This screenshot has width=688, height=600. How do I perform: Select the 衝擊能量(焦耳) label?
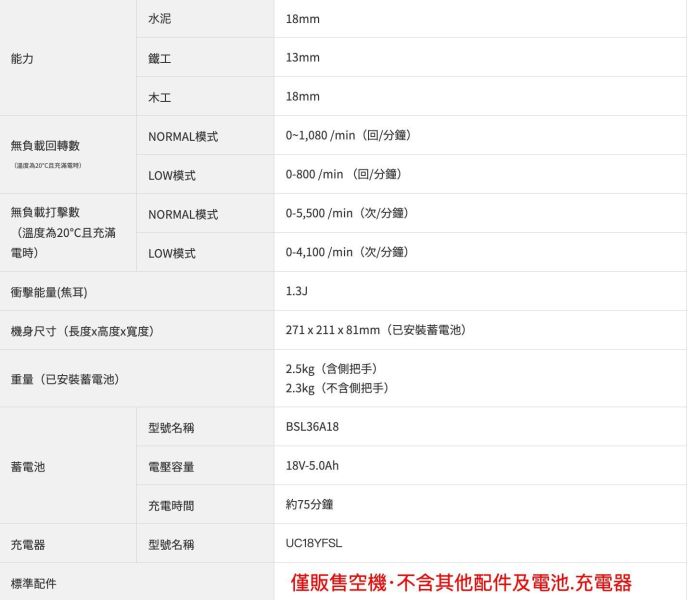click(49, 292)
